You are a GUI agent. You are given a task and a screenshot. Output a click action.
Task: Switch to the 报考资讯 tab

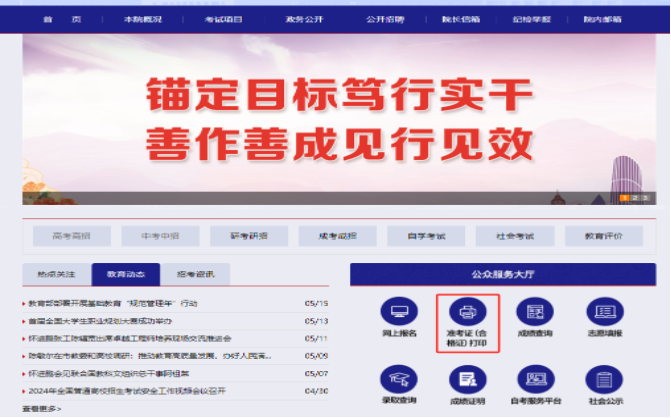[x=195, y=274]
